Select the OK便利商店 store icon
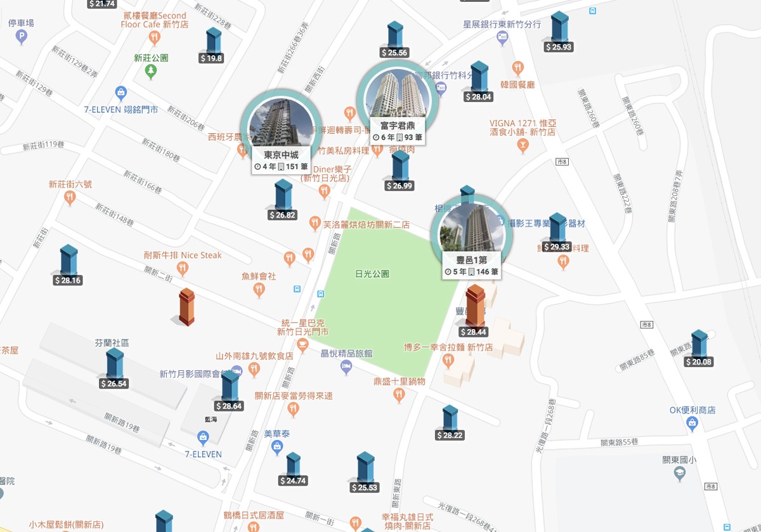This screenshot has height=532, width=761. click(x=693, y=424)
